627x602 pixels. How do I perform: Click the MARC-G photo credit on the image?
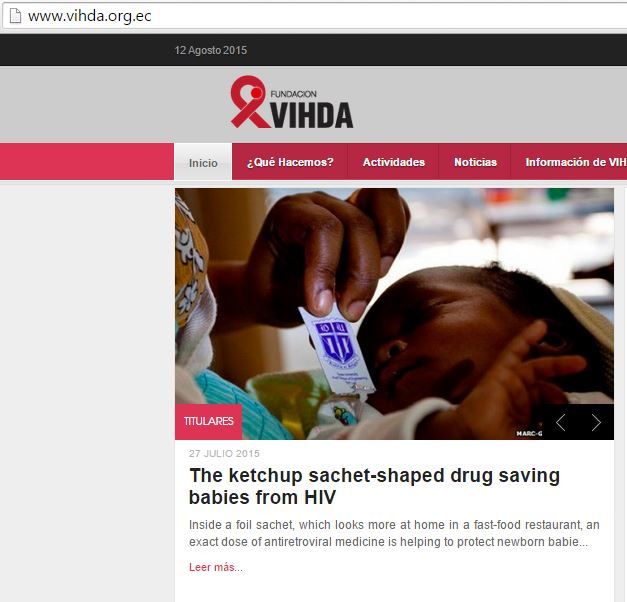[x=529, y=434]
